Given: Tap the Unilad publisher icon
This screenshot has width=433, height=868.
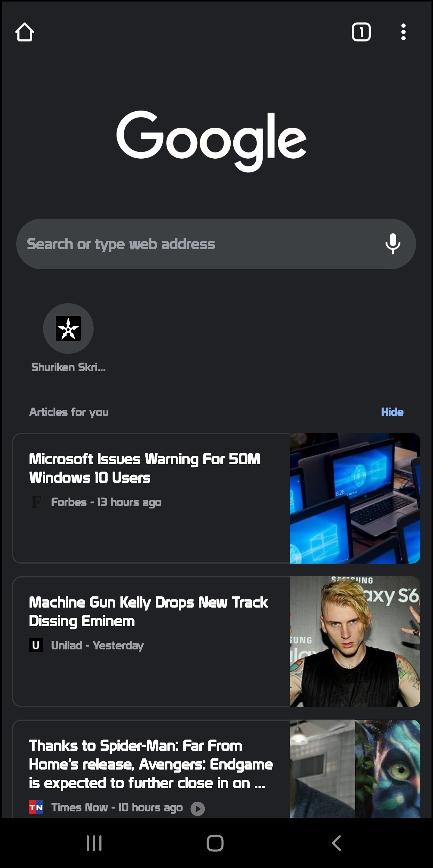Looking at the screenshot, I should [36, 645].
